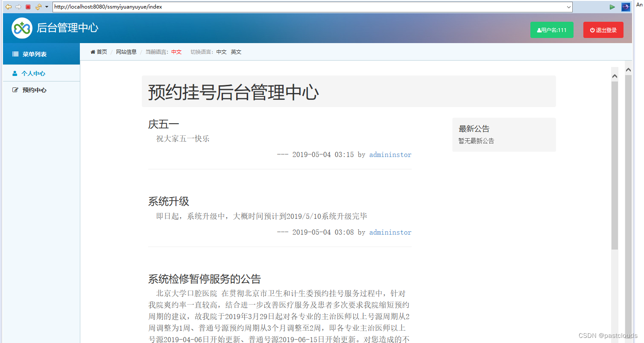Screen dimensions: 644x343
Task: Click the 预约挂号后台管理中心 page heading
Action: [233, 92]
